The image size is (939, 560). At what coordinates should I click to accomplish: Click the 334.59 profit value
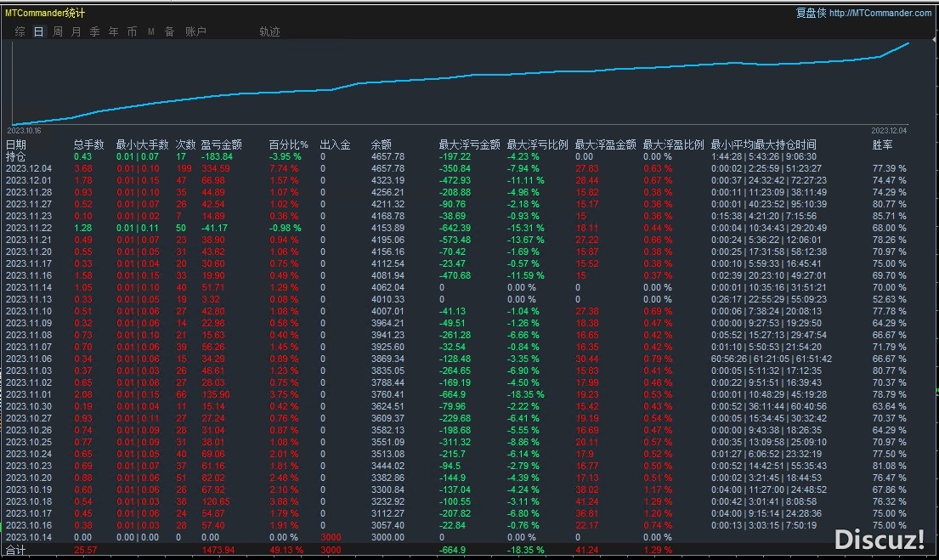[216, 168]
